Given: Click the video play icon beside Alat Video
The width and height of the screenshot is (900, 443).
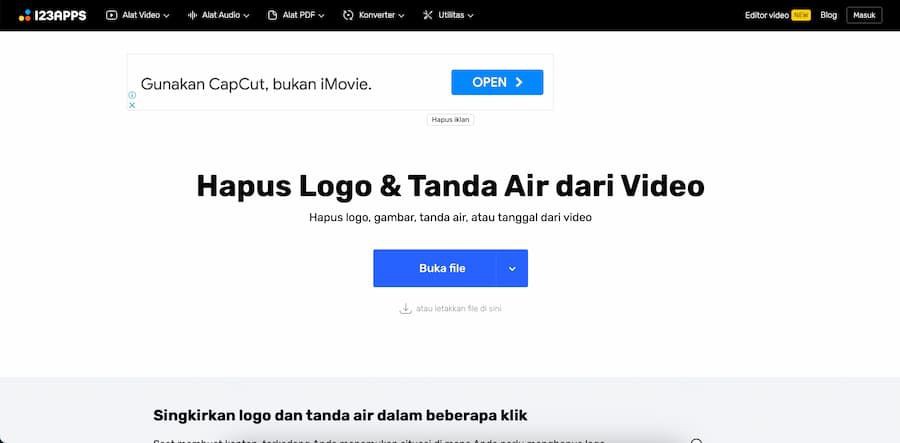Looking at the screenshot, I should coord(111,15).
